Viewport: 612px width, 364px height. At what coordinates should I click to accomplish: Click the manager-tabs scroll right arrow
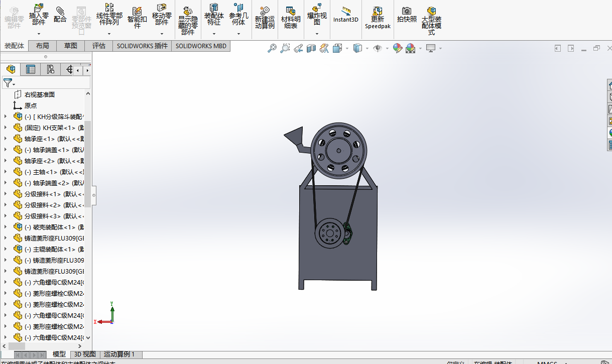pos(87,70)
